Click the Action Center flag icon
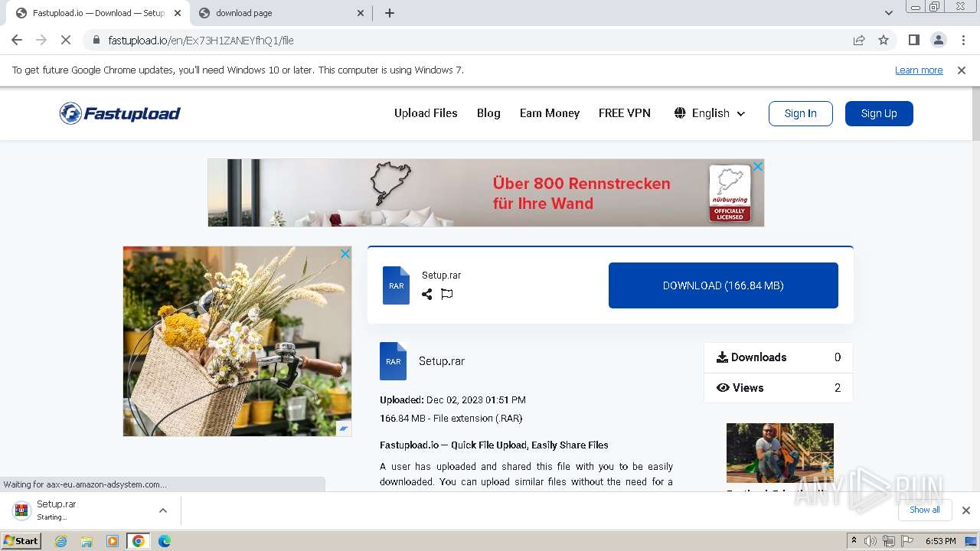The height and width of the screenshot is (551, 980). [906, 541]
